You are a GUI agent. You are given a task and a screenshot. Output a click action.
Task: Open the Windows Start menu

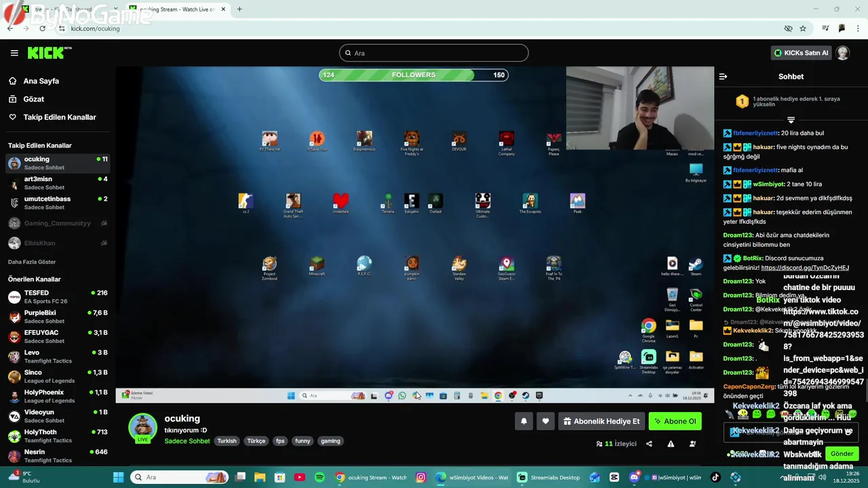pos(118,477)
